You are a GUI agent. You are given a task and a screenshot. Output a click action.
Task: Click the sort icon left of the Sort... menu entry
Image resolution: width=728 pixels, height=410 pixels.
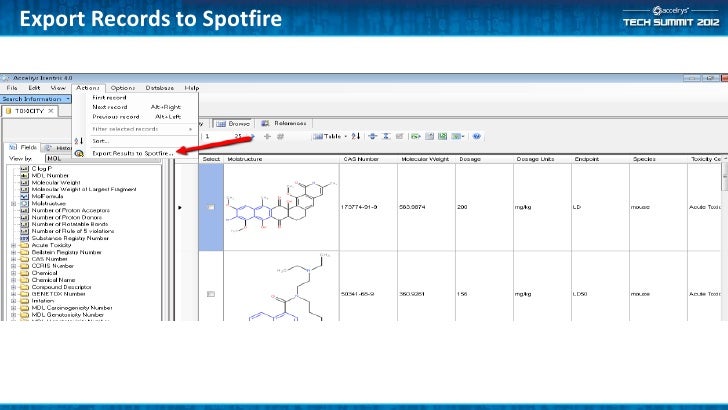click(x=79, y=141)
